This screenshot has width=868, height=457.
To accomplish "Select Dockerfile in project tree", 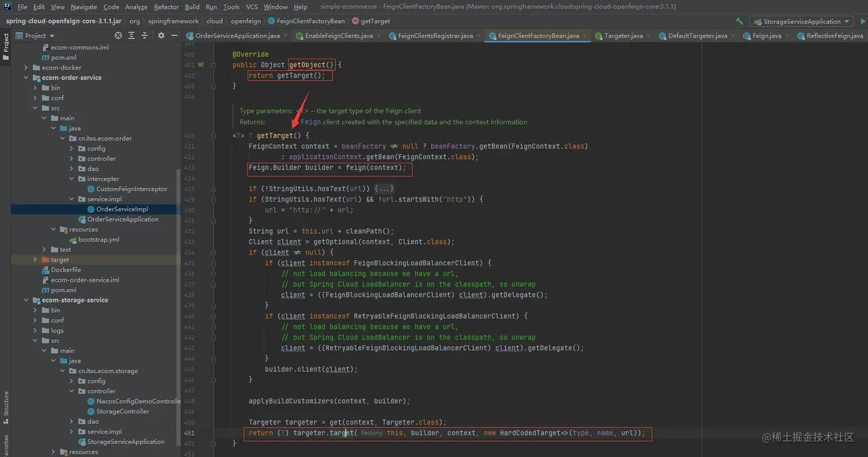I will [65, 270].
